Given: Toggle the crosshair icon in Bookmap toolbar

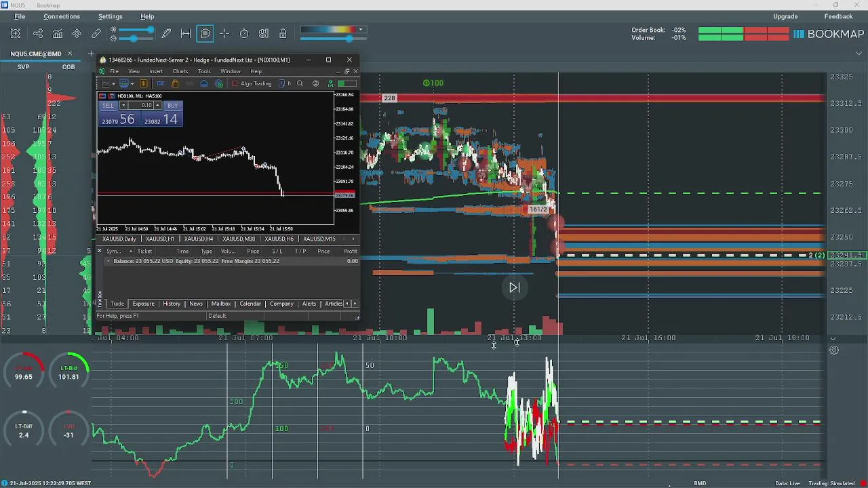Looking at the screenshot, I should tap(224, 33).
